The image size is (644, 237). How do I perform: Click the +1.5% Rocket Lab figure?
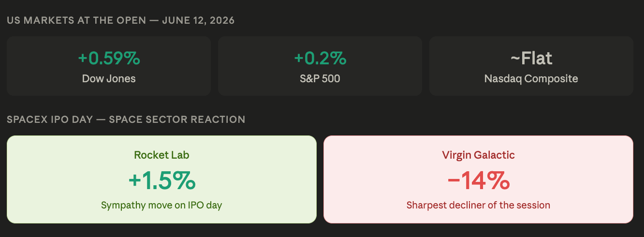point(161,180)
